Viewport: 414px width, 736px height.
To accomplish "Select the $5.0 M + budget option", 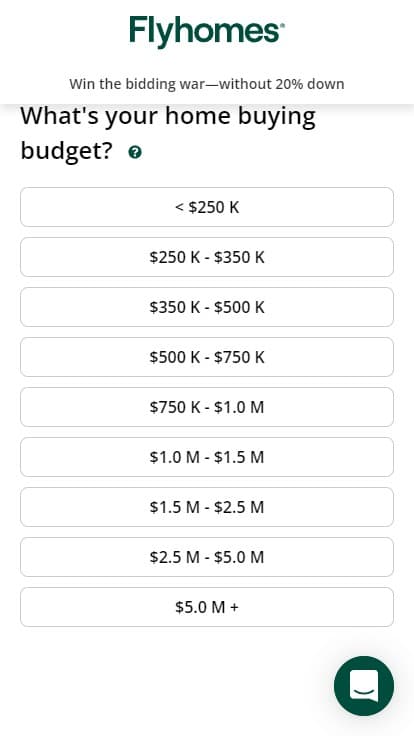I will [x=207, y=607].
